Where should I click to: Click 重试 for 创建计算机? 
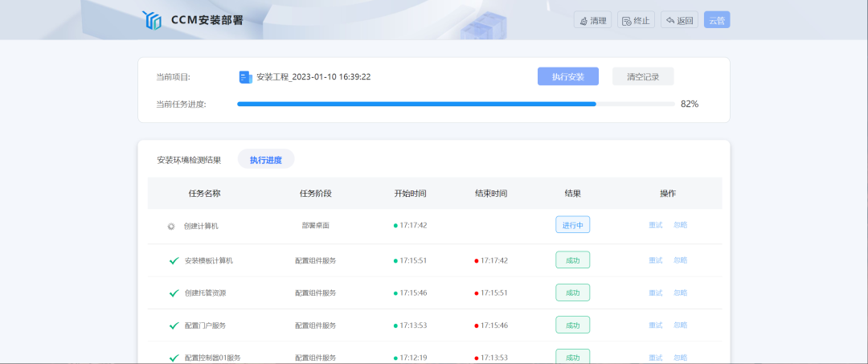pyautogui.click(x=656, y=225)
